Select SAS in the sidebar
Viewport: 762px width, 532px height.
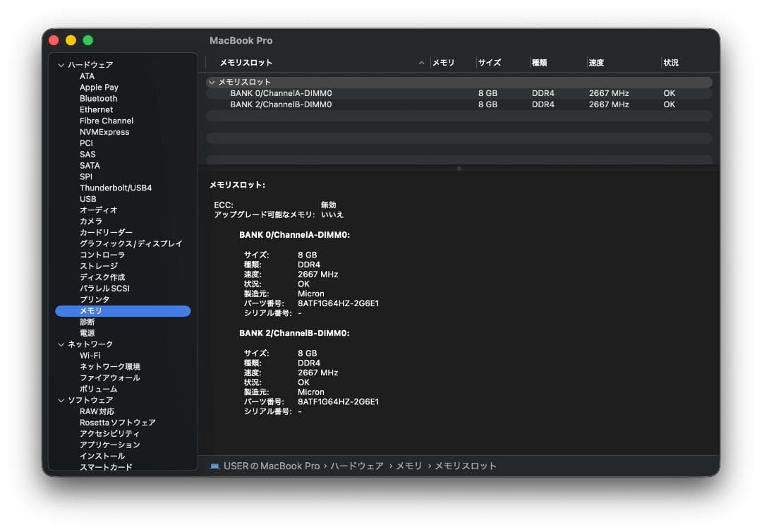tap(87, 155)
